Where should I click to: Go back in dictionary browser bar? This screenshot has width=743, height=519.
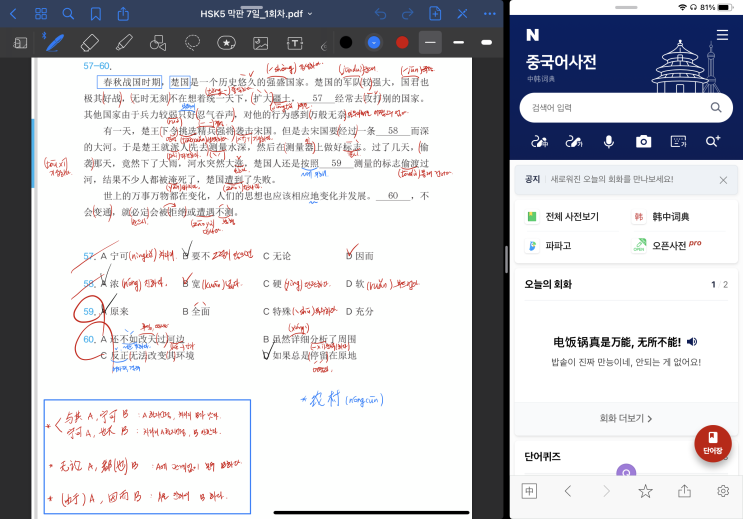coord(568,491)
